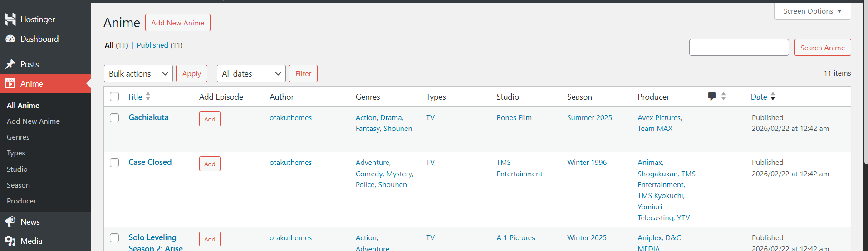Click the Avex Pictures producer link

point(659,118)
